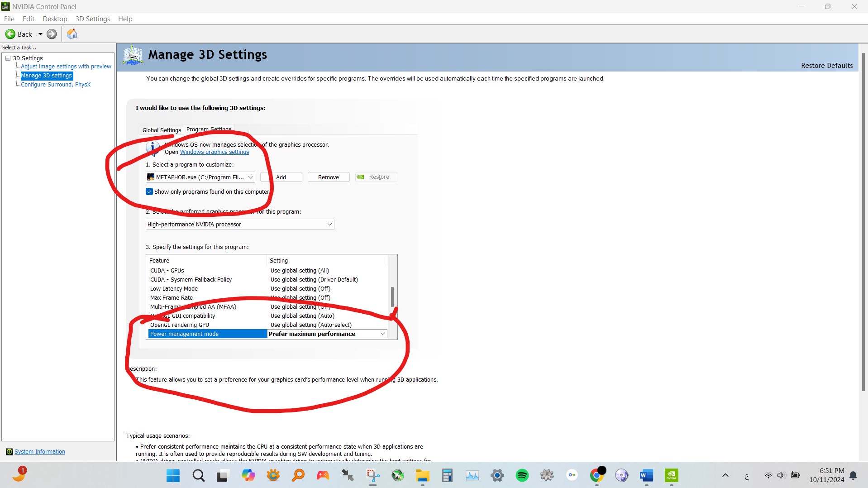Select Manage 3D settings tree item
The image size is (868, 488).
[x=47, y=76]
